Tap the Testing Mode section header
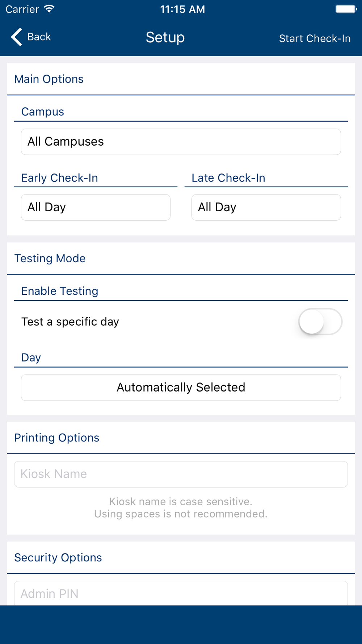362x644 pixels. [x=50, y=258]
